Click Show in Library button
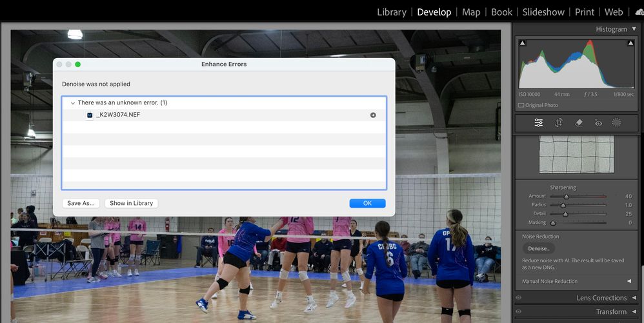This screenshot has width=644, height=323. tap(132, 203)
